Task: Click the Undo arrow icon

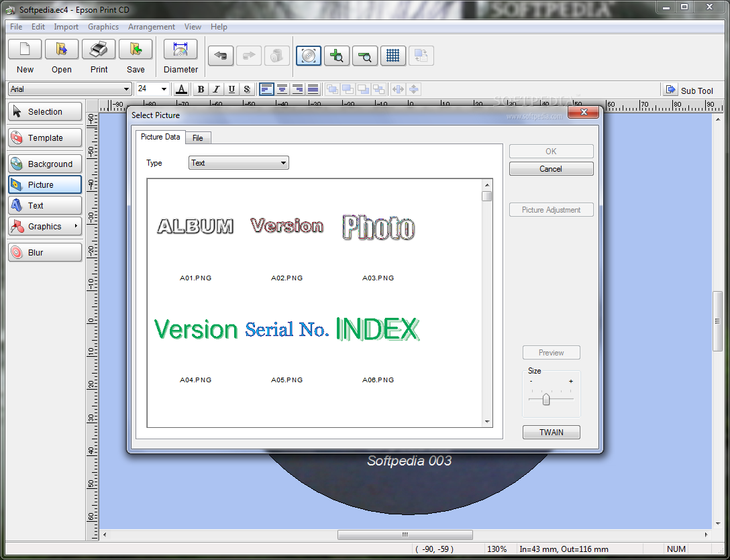Action: click(x=221, y=56)
